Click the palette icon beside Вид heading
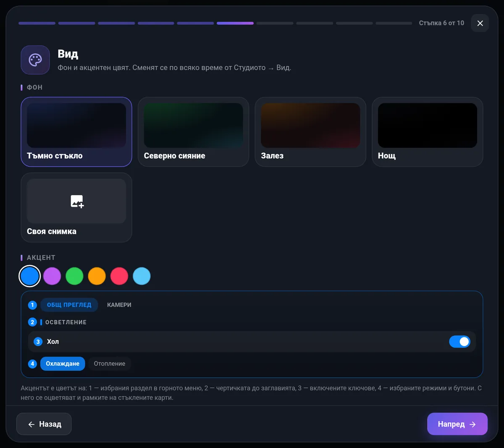This screenshot has height=448, width=504. (35, 60)
